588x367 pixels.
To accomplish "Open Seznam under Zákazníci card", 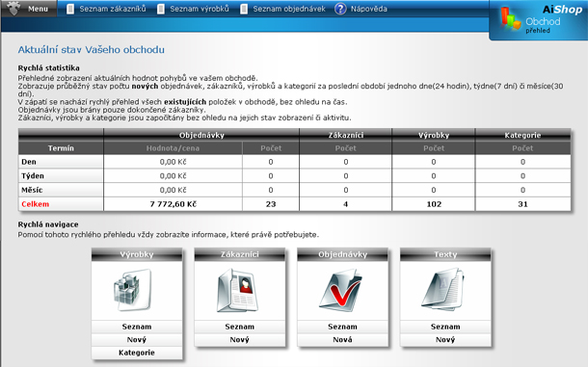I will point(240,327).
